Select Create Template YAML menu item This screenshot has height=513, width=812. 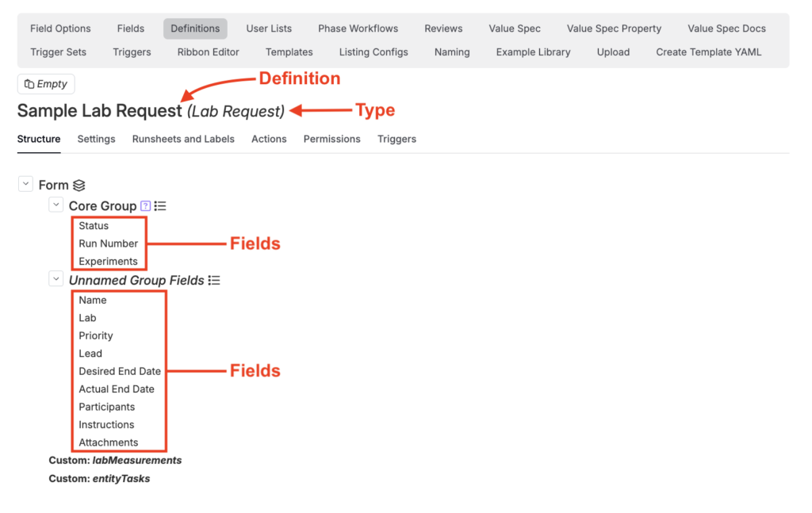pyautogui.click(x=708, y=52)
